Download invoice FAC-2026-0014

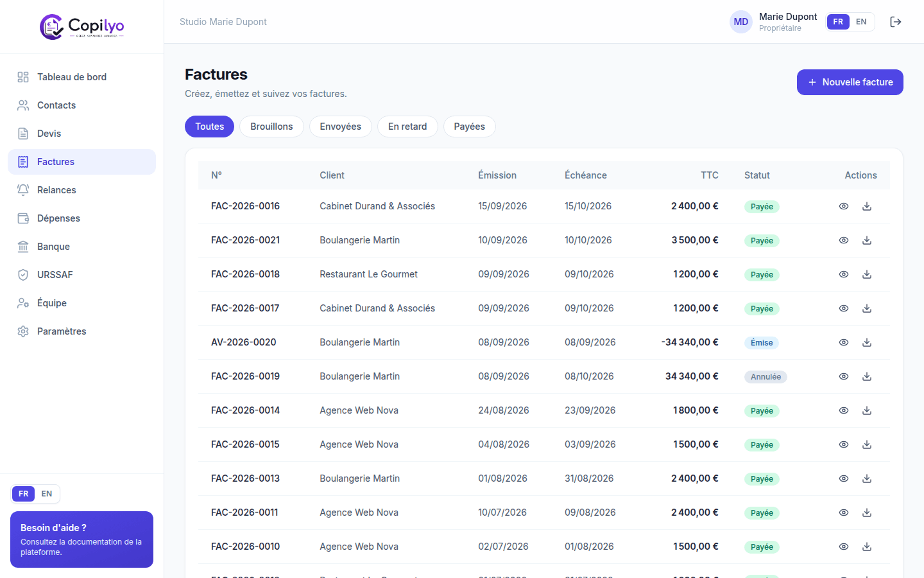tap(867, 410)
